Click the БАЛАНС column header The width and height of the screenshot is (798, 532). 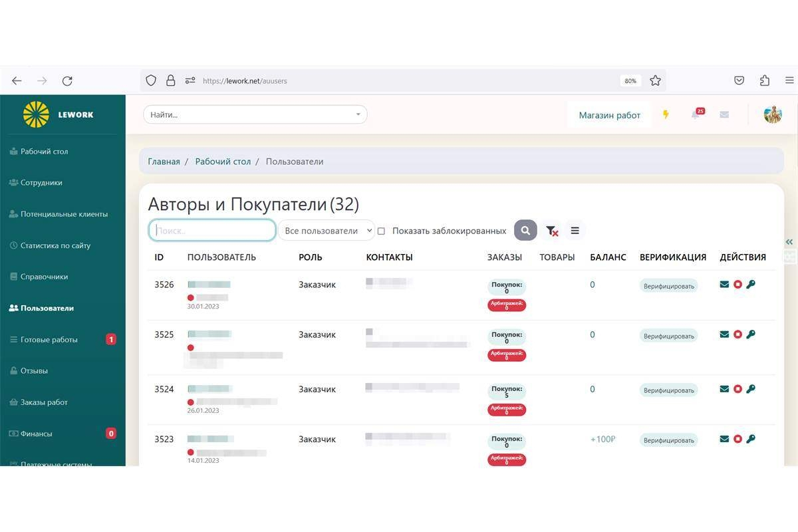608,257
